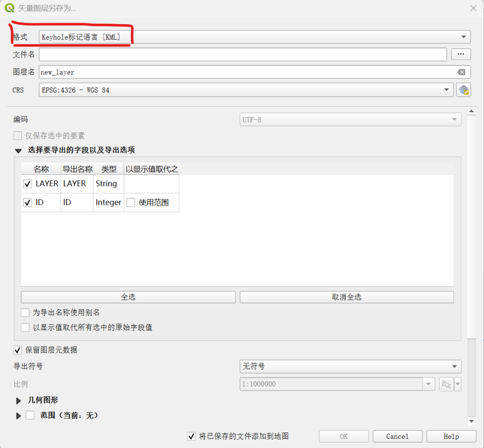Enable 使用范围 checkbox for ID field
The height and width of the screenshot is (448, 484).
(x=131, y=203)
